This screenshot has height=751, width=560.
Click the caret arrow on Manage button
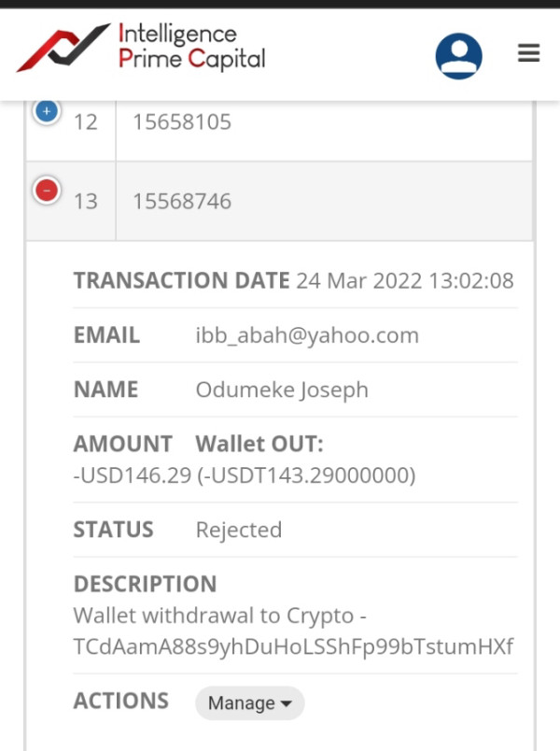[287, 703]
